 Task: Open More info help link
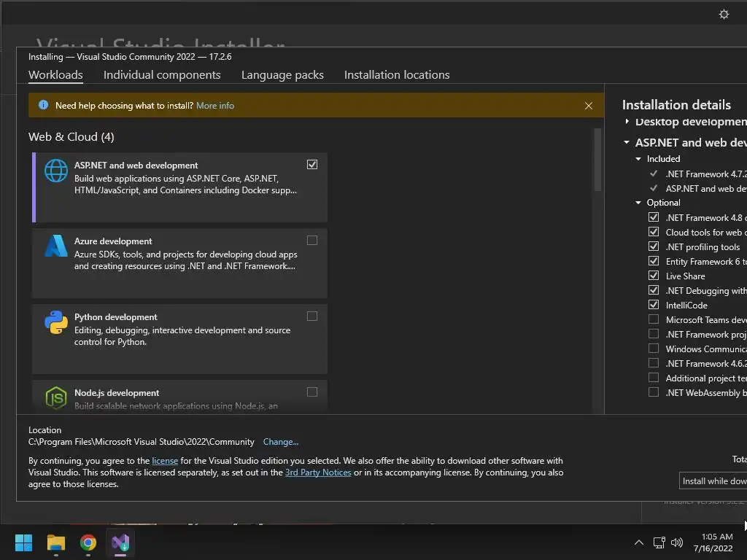point(215,106)
